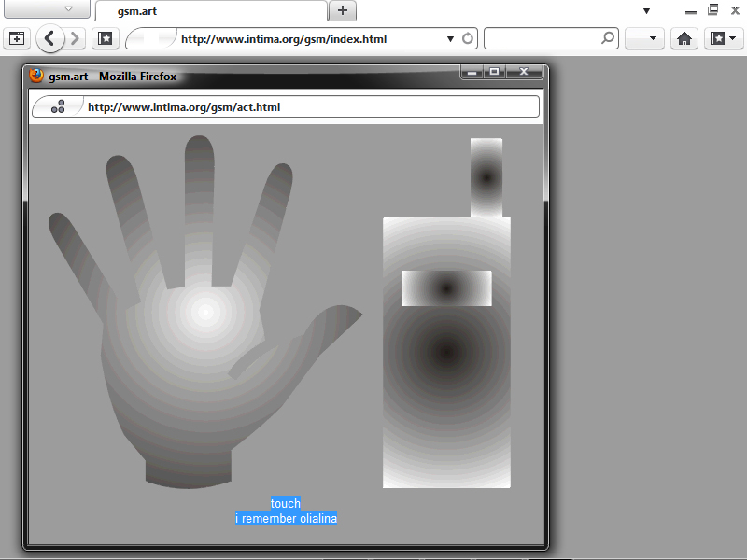747x560 pixels.
Task: Click the search magnifier icon
Action: click(608, 39)
